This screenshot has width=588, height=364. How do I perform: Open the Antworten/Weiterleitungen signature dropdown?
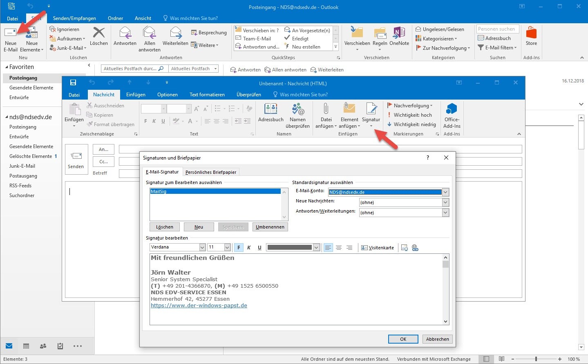point(445,213)
